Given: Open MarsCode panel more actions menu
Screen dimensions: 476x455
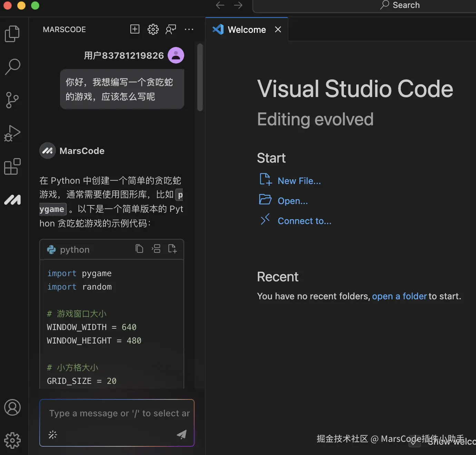Looking at the screenshot, I should 189,29.
